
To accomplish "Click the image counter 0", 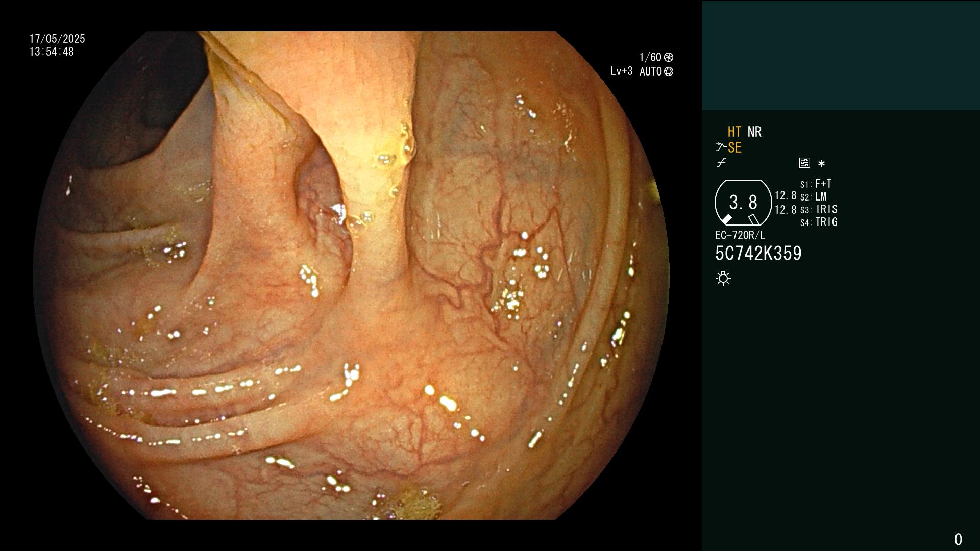I will pos(959,539).
